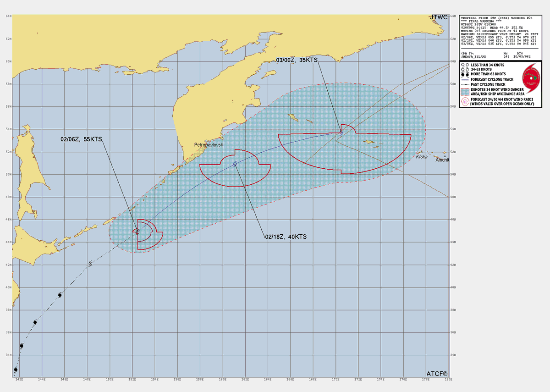Click the 'PAST CYCLONE TRACK' legend text
Viewport: 550px width, 392px height.
click(488, 84)
